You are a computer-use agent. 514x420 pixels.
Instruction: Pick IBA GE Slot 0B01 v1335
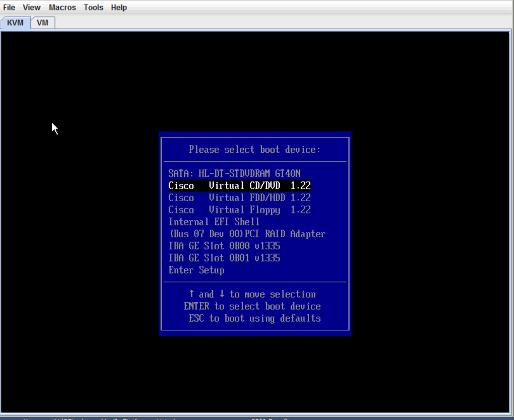click(224, 258)
